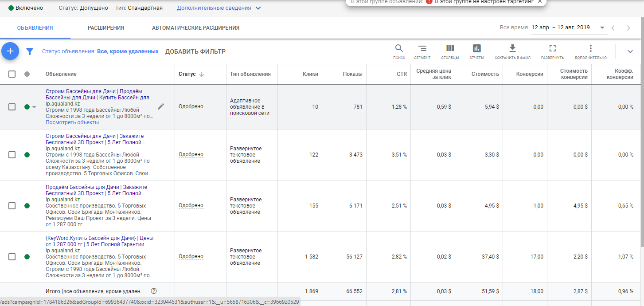Edit first ad with the pencil icon
Screen dimensions: 644x306
click(161, 106)
